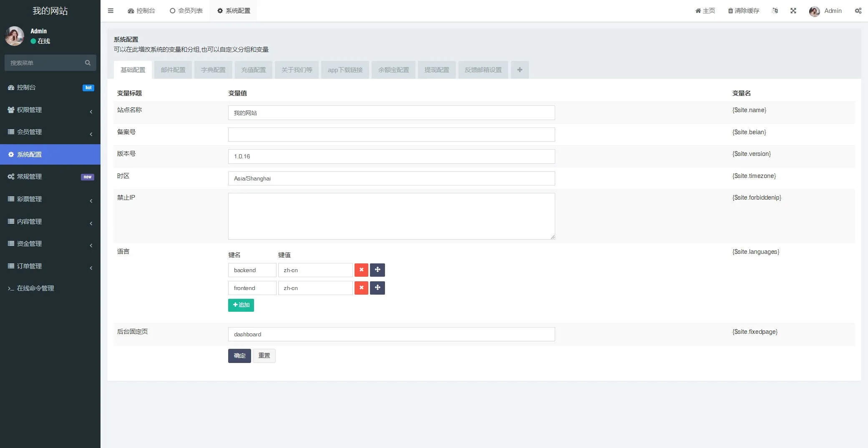Toggle the sidebar hamburger menu icon

[x=111, y=11]
